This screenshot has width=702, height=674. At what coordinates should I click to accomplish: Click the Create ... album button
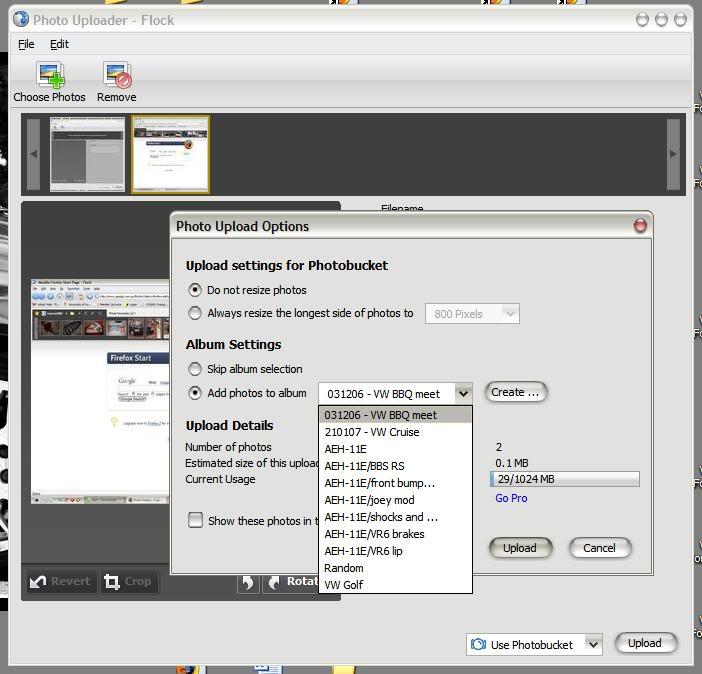coord(516,392)
